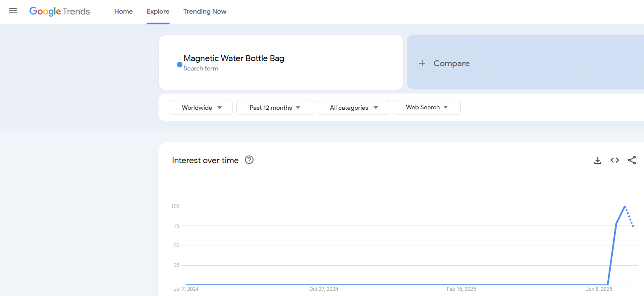Click the Google Trends logo
The height and width of the screenshot is (296, 644).
(x=59, y=11)
